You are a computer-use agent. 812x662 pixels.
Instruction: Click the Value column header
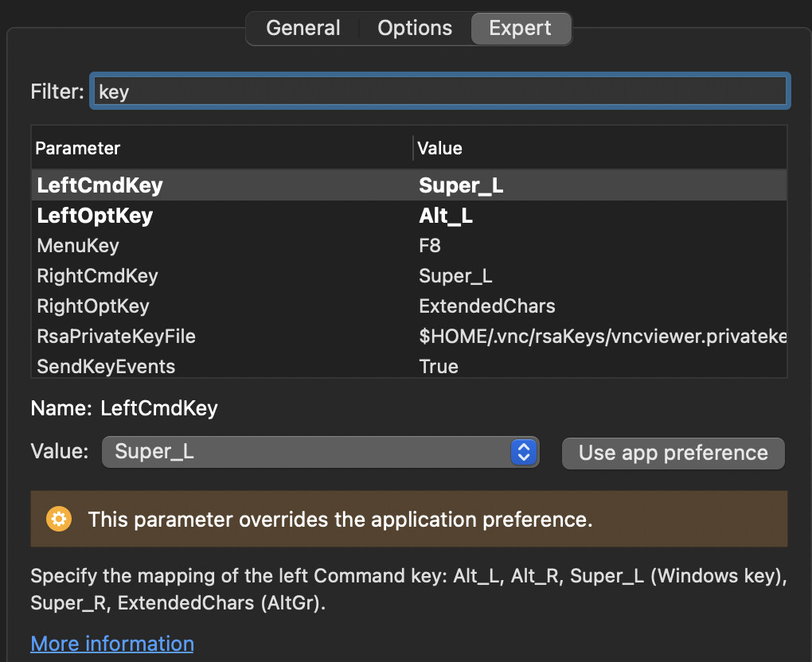[440, 148]
